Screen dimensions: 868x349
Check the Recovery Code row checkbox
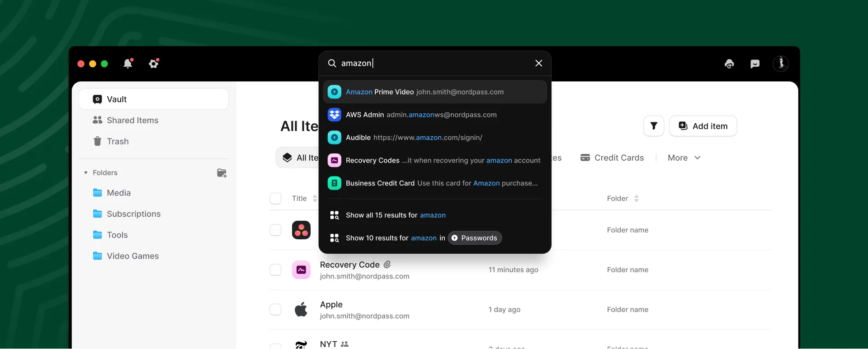coord(275,270)
